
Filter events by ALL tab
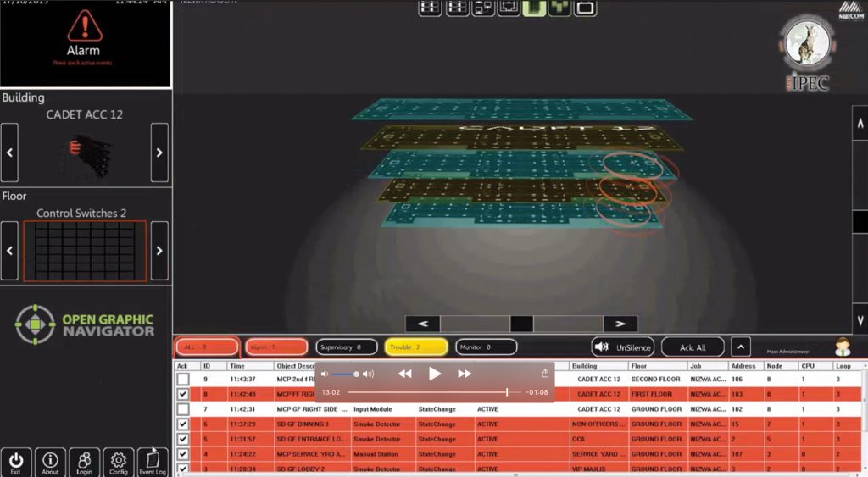(x=207, y=347)
